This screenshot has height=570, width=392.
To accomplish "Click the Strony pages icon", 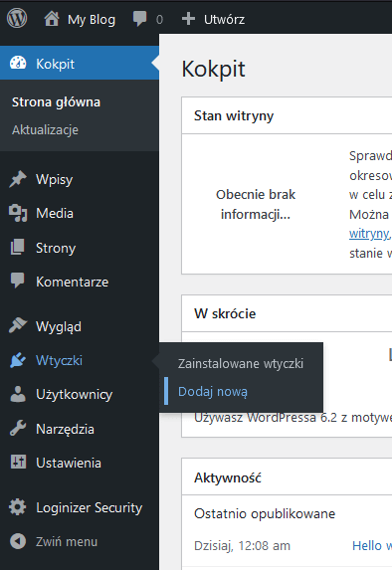I will (x=18, y=247).
